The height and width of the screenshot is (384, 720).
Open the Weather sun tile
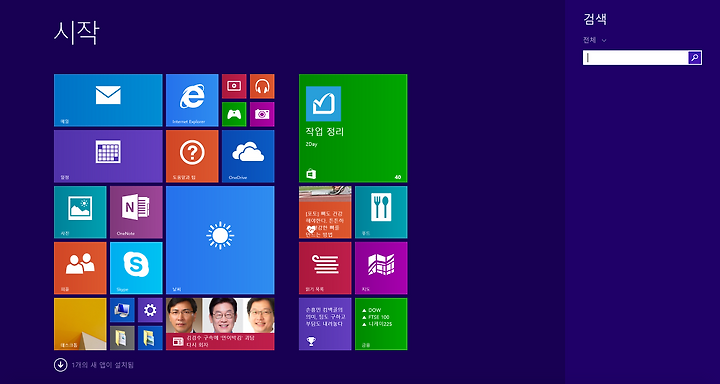pyautogui.click(x=220, y=240)
